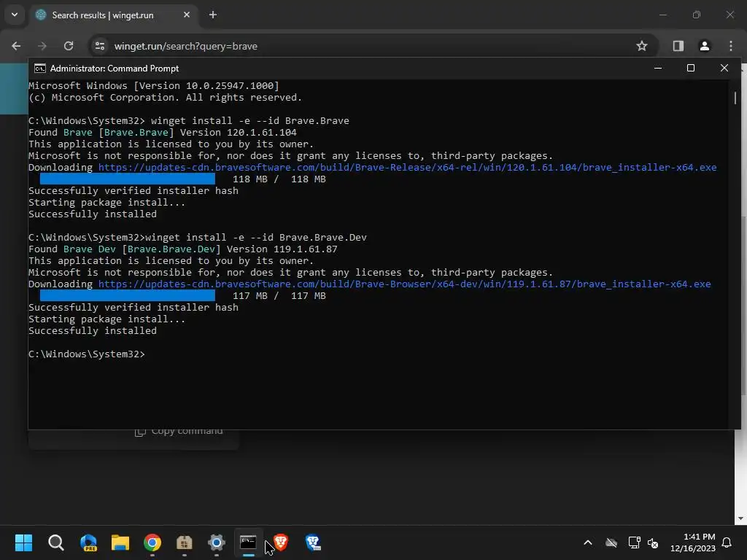
Task: Reload the winget.run page
Action: [69, 46]
